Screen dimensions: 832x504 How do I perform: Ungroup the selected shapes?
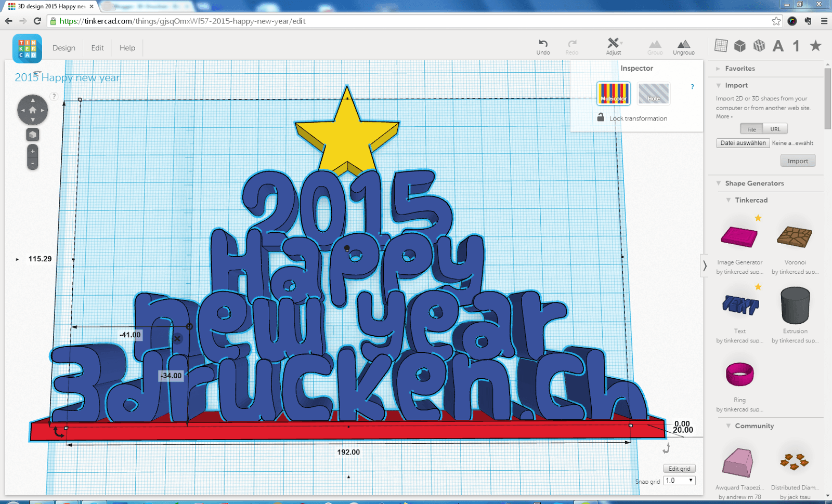684,47
